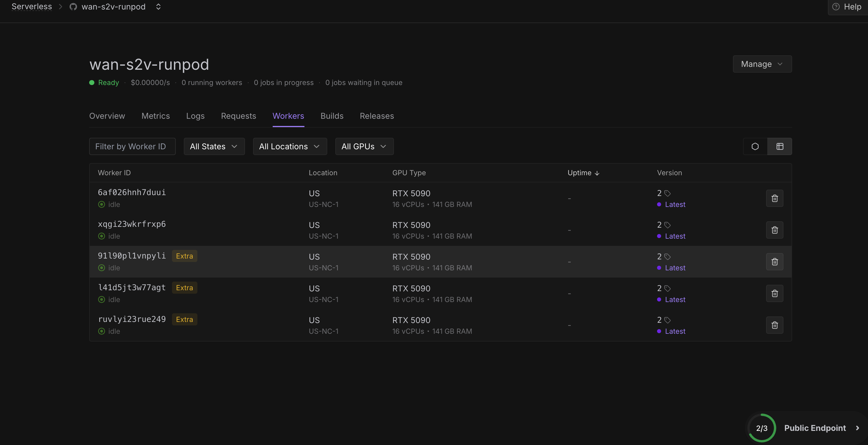Image resolution: width=868 pixels, height=445 pixels.
Task: Focus the Filter by Worker ID field
Action: 132,146
